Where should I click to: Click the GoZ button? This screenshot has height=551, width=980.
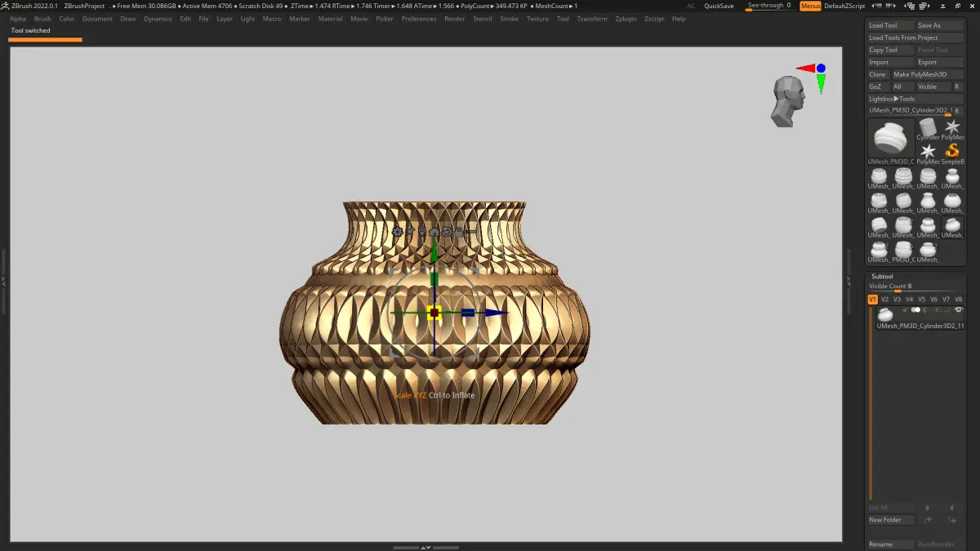tap(879, 87)
